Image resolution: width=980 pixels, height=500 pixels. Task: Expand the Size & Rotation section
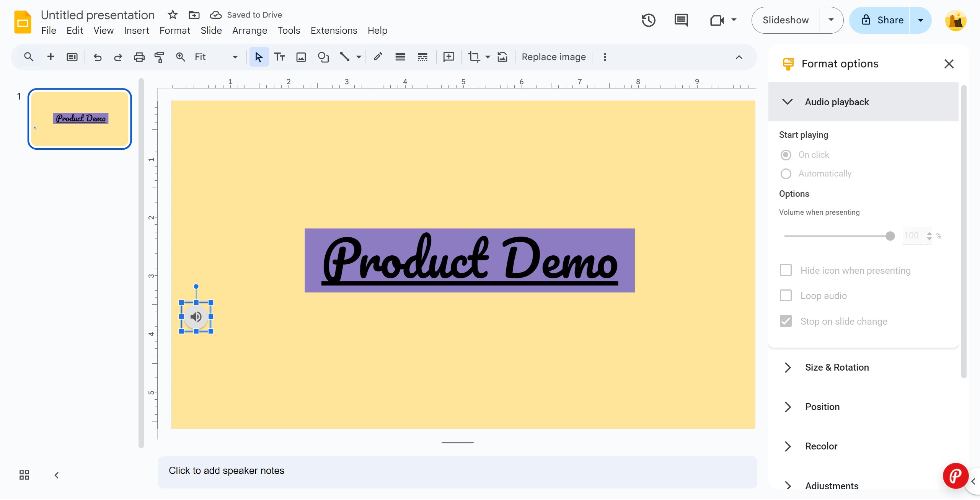pos(863,368)
